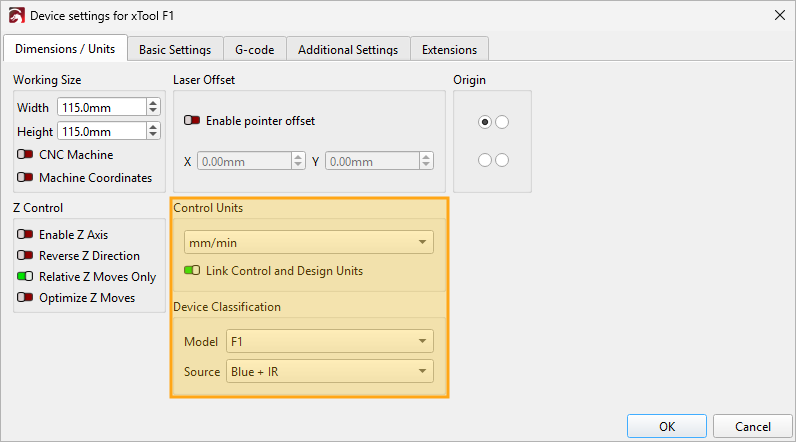
Task: Increase Height with up stepper arrow
Action: 153,127
